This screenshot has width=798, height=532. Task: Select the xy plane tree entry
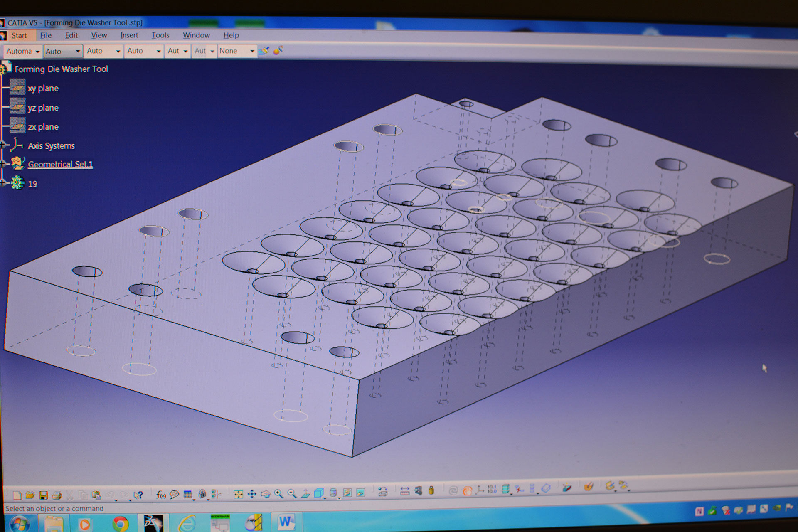coord(43,89)
